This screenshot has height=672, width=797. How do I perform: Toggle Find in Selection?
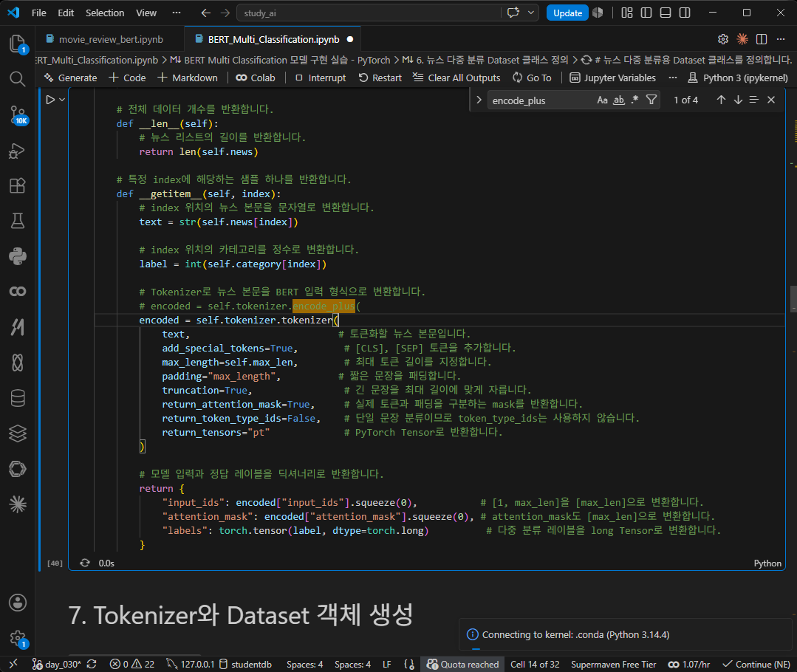(x=754, y=100)
